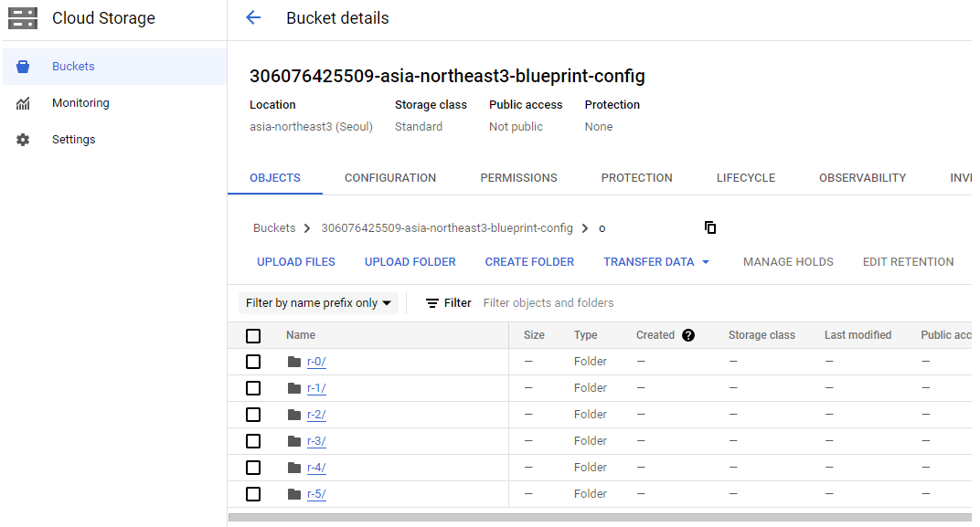Click Upload Files button
This screenshot has width=980, height=527.
296,261
